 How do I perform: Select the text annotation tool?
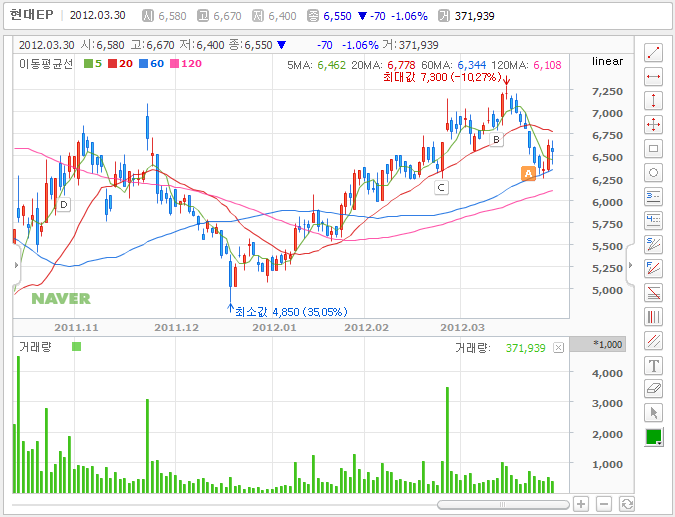pyautogui.click(x=653, y=365)
